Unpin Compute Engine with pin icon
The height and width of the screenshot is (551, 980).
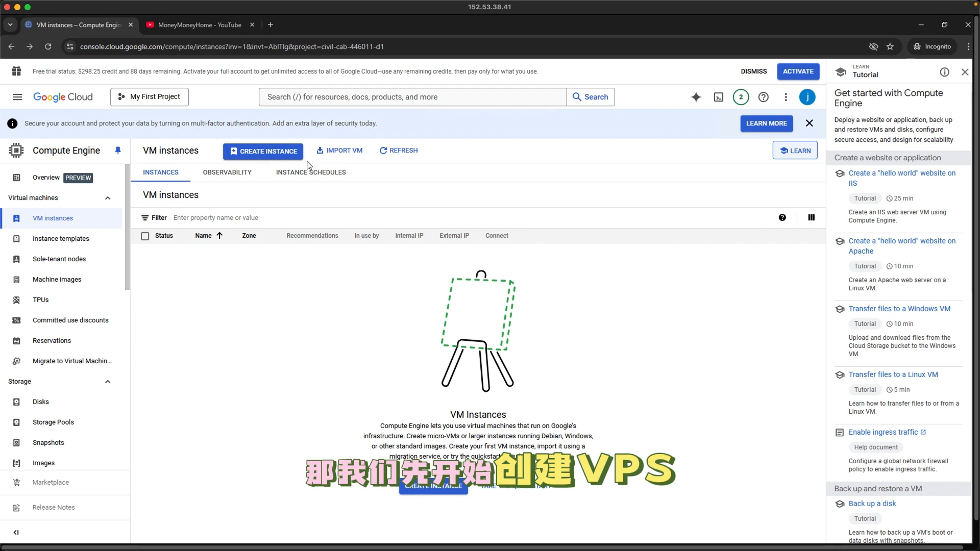(x=118, y=151)
